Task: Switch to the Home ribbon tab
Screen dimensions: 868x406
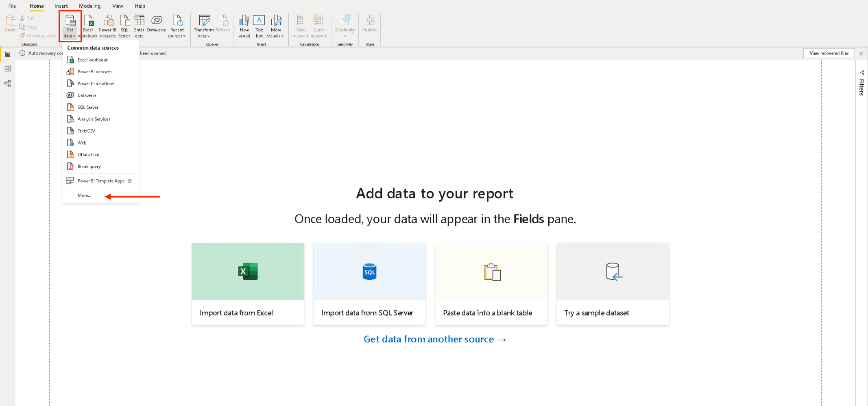Action: tap(37, 6)
